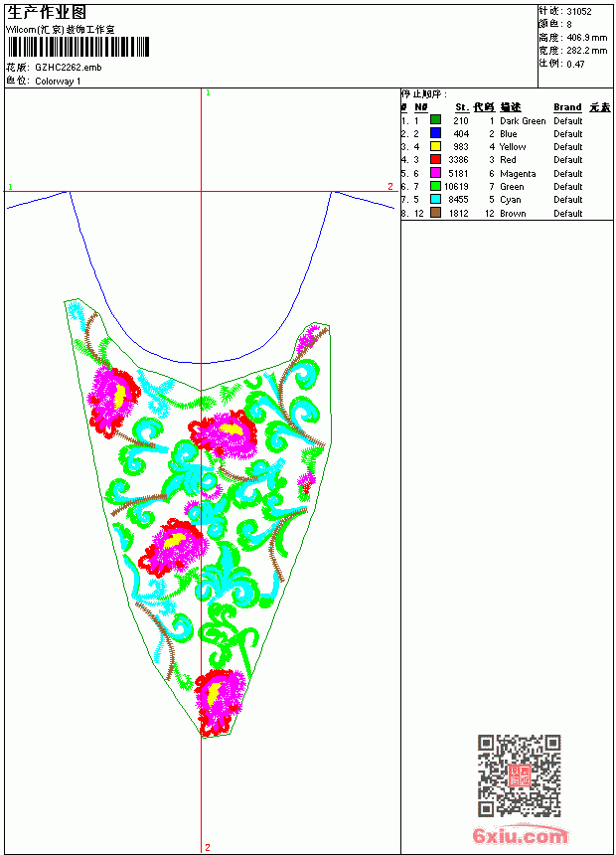Image resolution: width=616 pixels, height=855 pixels.
Task: Click the barcode under the studio name
Action: (x=78, y=47)
